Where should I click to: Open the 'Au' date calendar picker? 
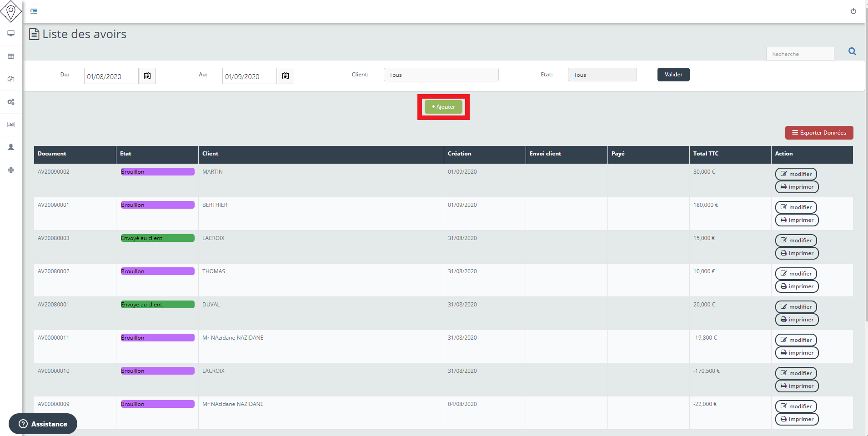(286, 76)
